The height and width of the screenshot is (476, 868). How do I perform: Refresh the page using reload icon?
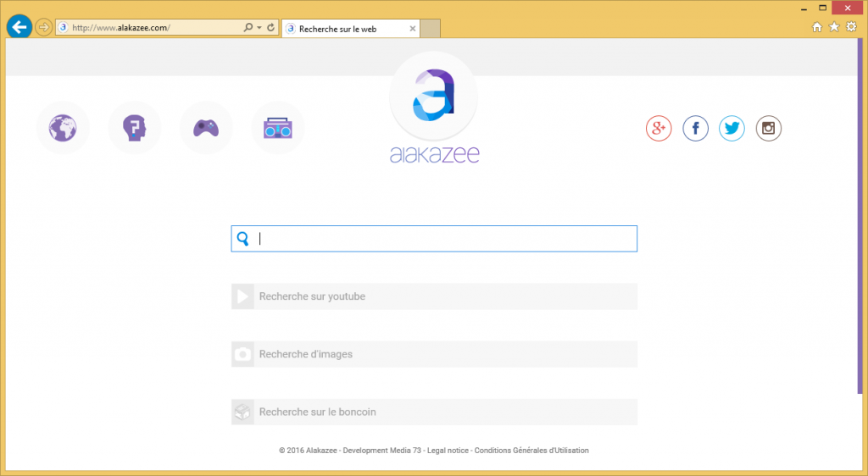[271, 28]
